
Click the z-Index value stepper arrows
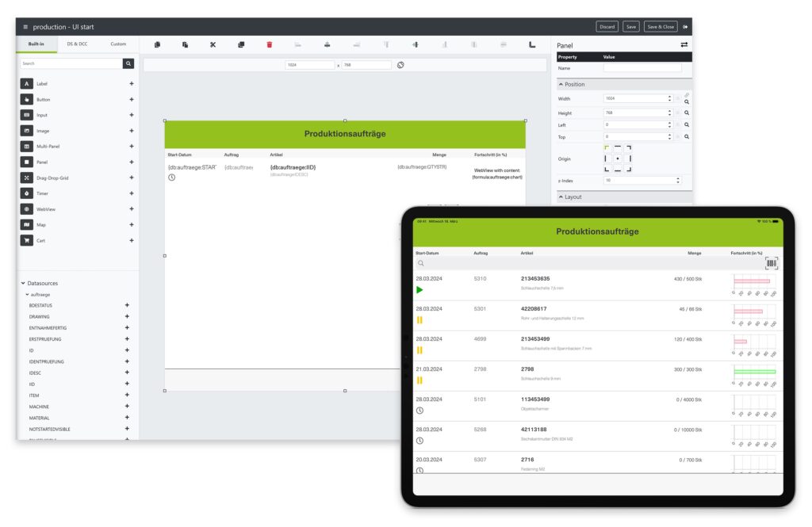pyautogui.click(x=678, y=181)
